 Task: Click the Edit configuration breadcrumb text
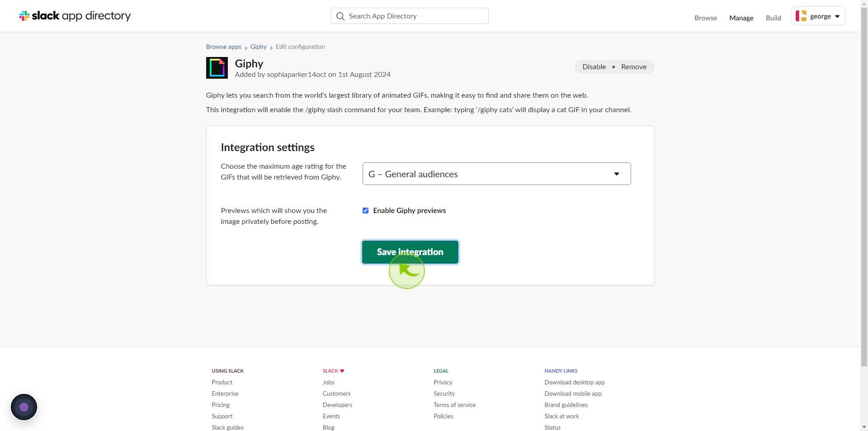(301, 47)
